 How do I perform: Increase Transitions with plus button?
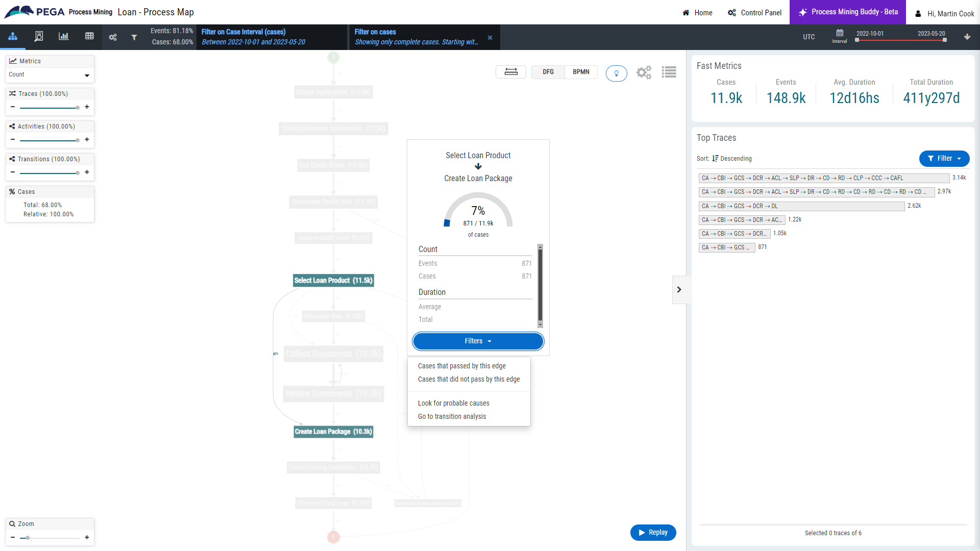click(87, 172)
